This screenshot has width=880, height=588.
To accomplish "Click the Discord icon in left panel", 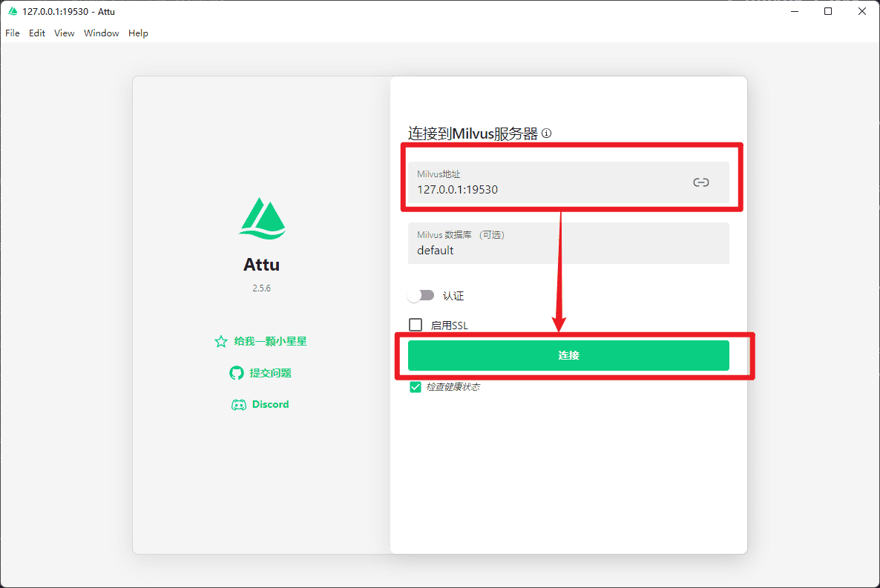I will point(239,405).
